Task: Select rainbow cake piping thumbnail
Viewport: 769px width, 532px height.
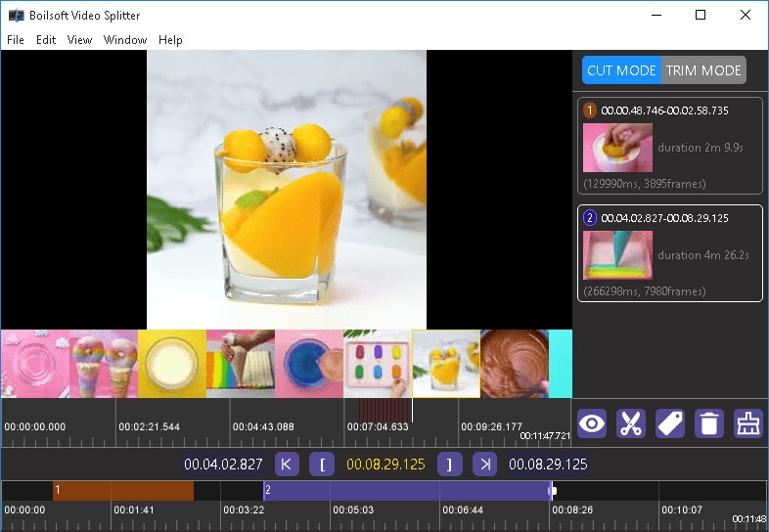Action: 241,364
